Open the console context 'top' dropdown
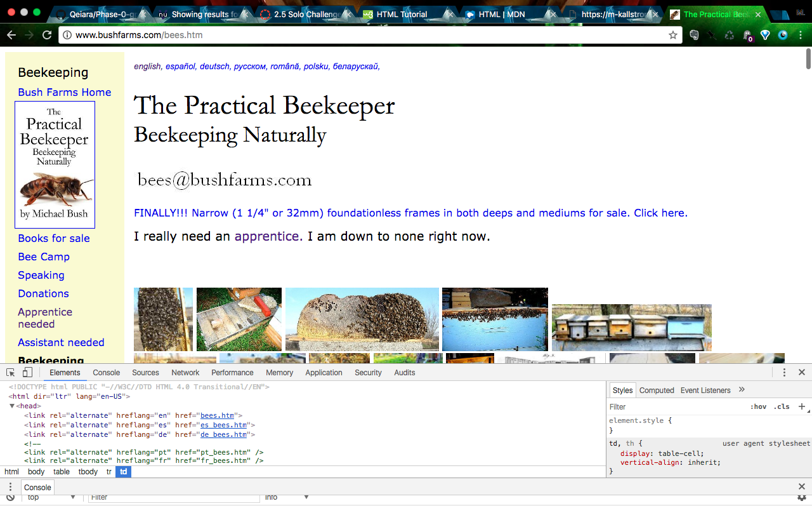The image size is (812, 508). [x=51, y=497]
